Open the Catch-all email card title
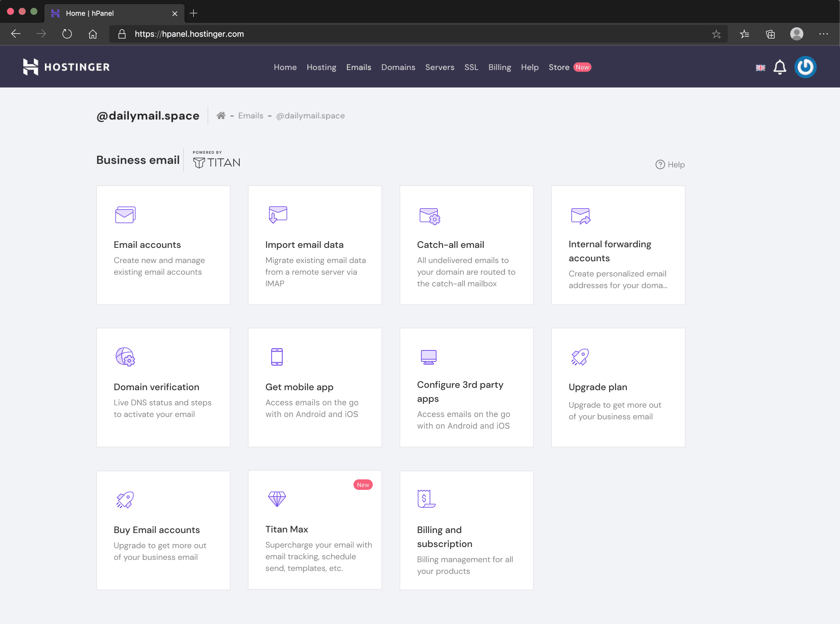 click(x=450, y=245)
